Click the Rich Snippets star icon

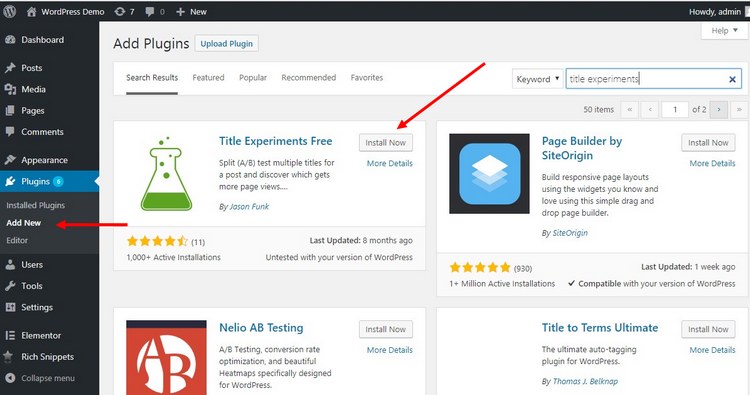[8, 356]
